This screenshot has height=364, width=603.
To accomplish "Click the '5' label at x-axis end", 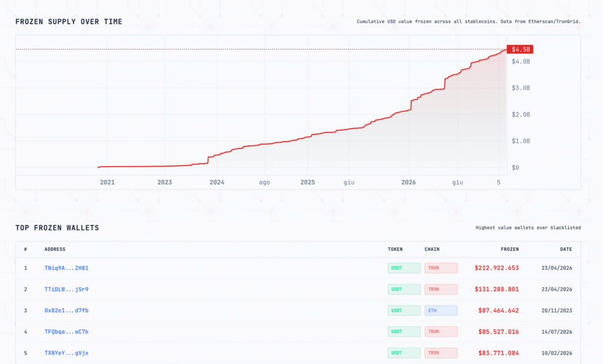I will click(x=498, y=183).
